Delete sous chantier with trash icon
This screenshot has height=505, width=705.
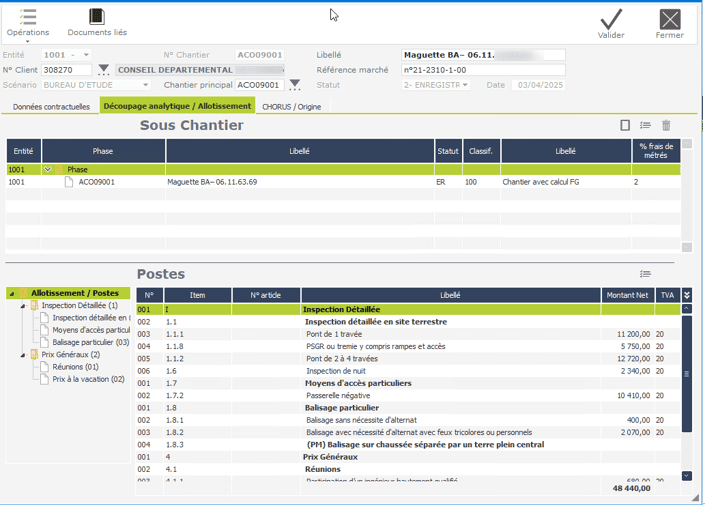667,126
